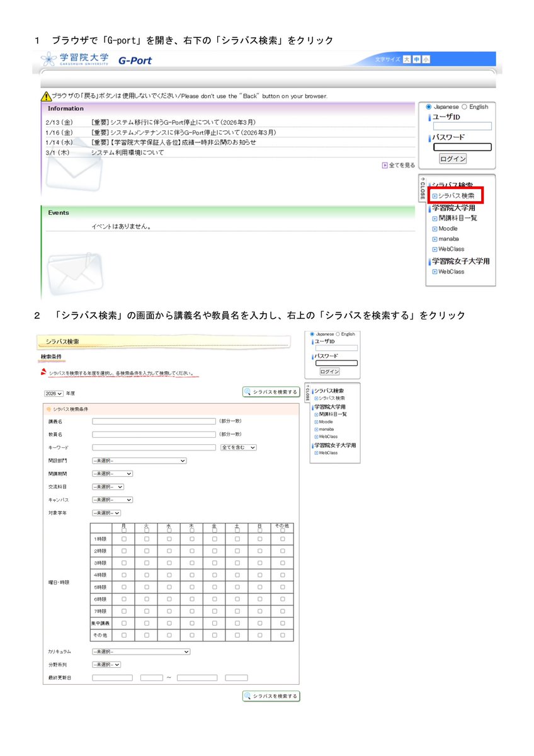Open the 3/1 システム利用環境について notice

pos(127,152)
